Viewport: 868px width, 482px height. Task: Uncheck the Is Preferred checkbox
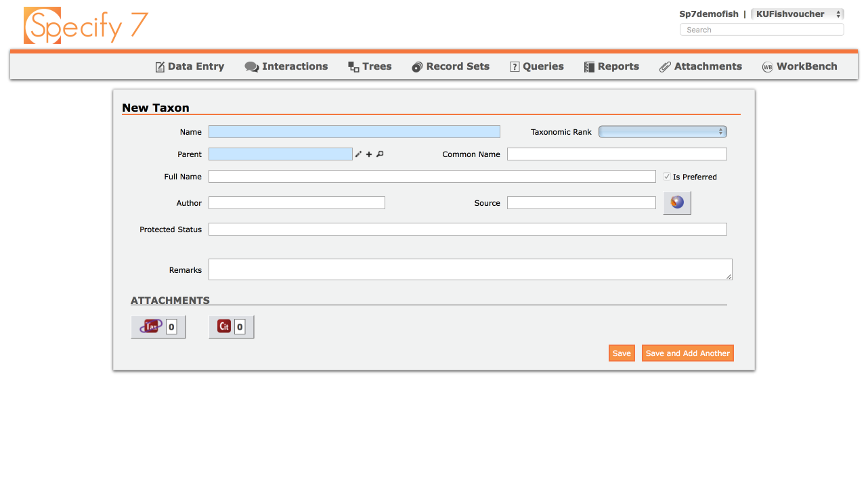pos(667,176)
